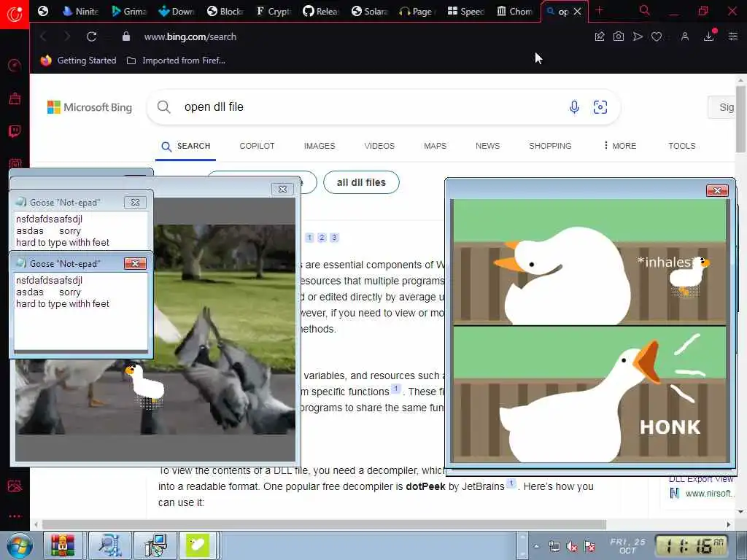
Task: Open 'Imported from Firef...' bookmarks folder
Action: [176, 61]
